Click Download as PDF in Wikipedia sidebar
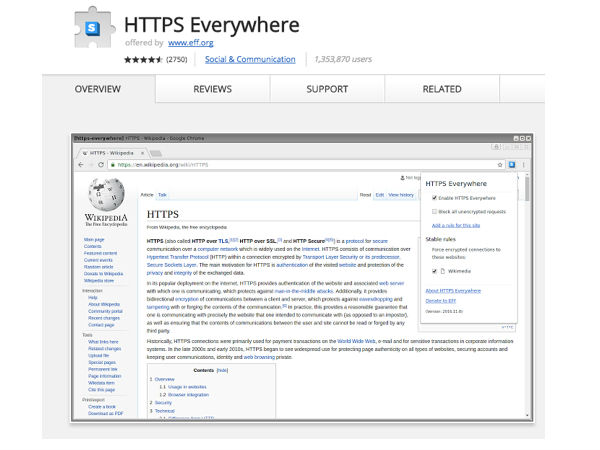This screenshot has width=600, height=450. click(x=106, y=414)
